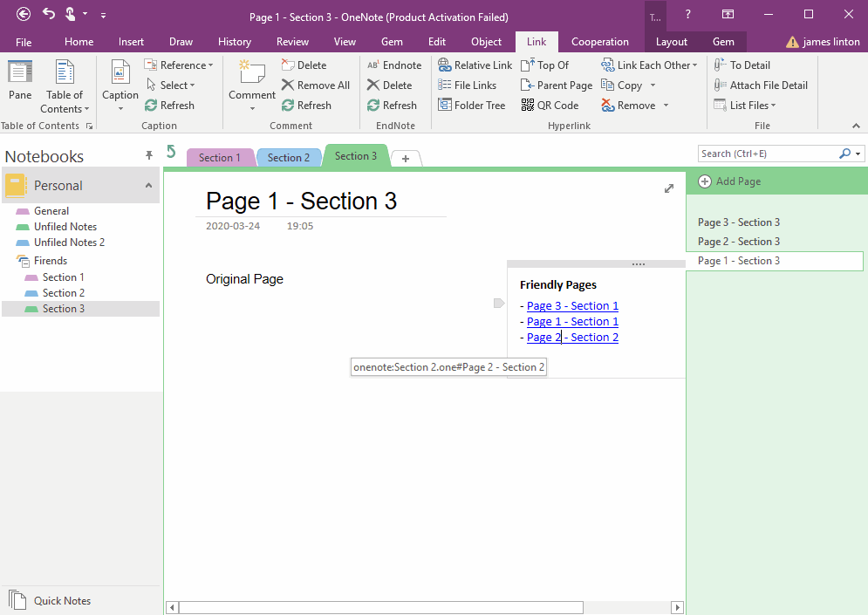Click Refresh in the EndNote group
The width and height of the screenshot is (868, 615).
click(x=392, y=106)
